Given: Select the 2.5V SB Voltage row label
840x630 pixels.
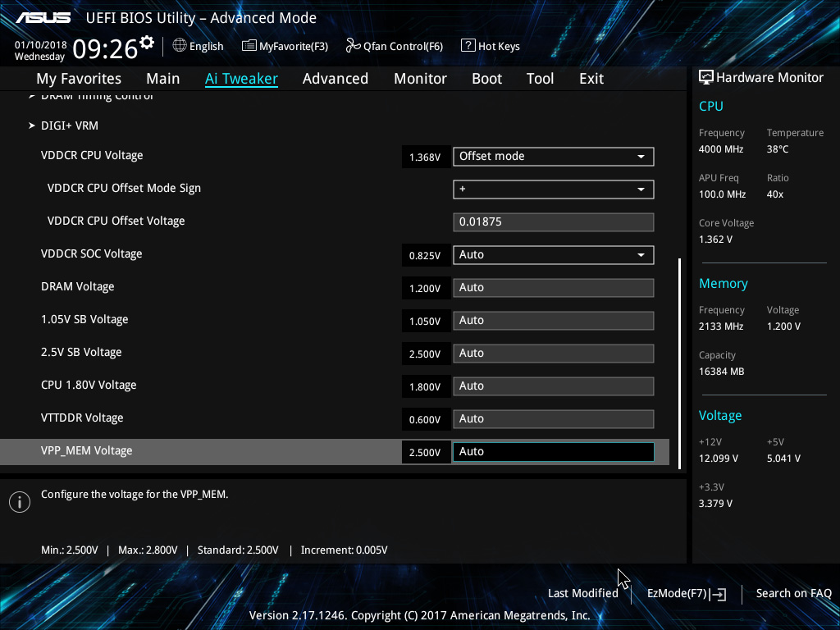Looking at the screenshot, I should point(81,352).
